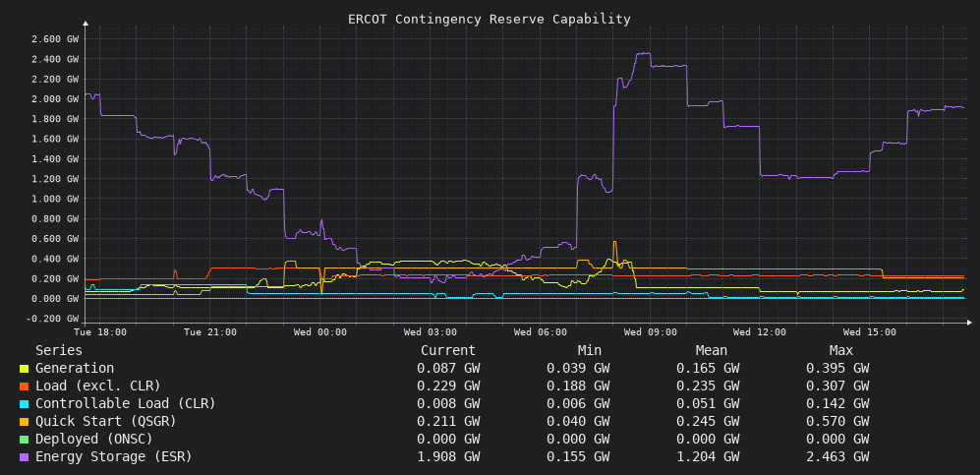Click the Current column header
The image size is (980, 475).
(448, 351)
